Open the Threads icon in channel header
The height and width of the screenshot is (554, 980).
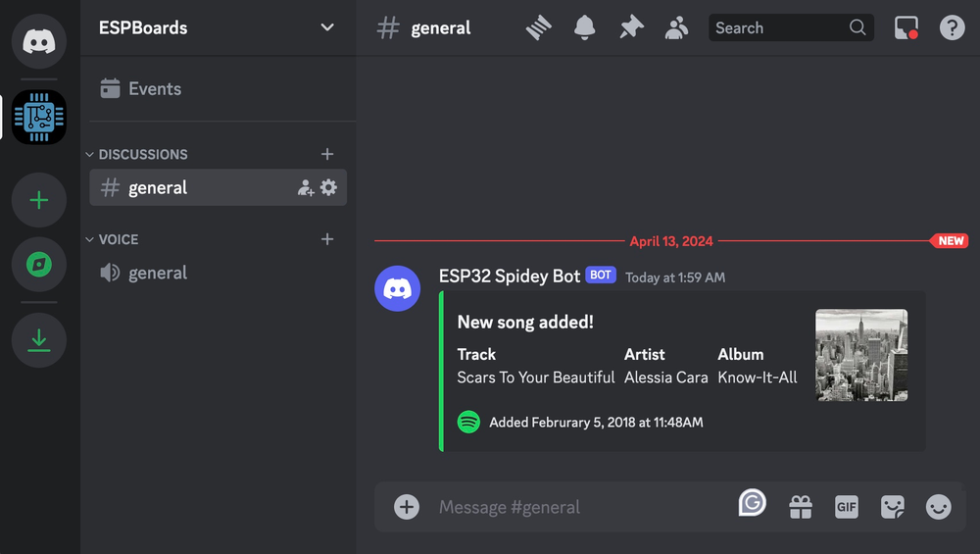click(x=539, y=28)
